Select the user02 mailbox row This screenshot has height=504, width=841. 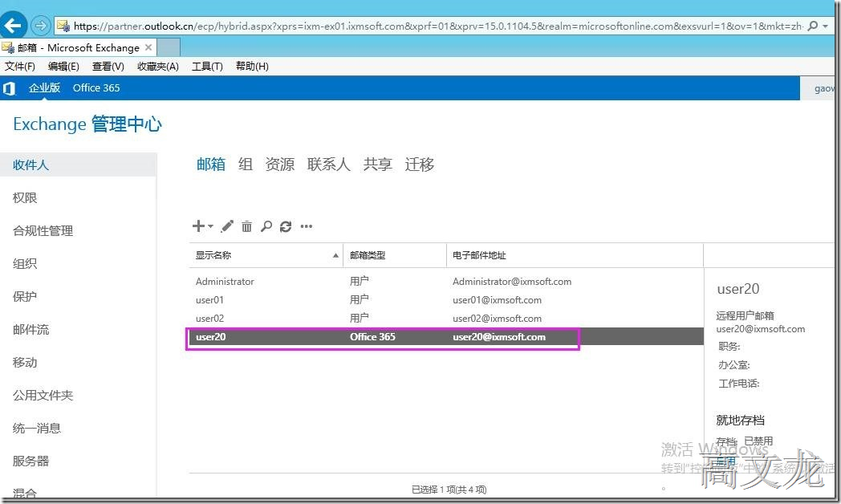446,319
